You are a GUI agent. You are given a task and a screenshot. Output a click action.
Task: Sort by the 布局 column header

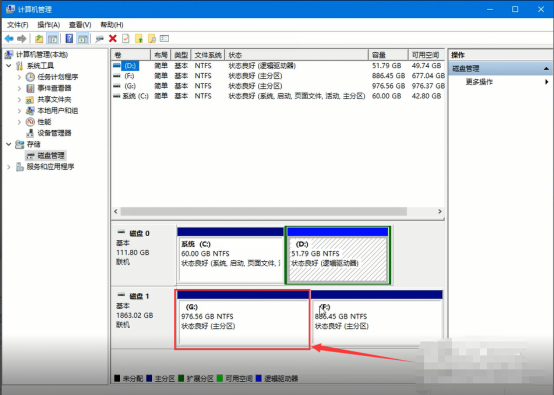click(x=161, y=55)
